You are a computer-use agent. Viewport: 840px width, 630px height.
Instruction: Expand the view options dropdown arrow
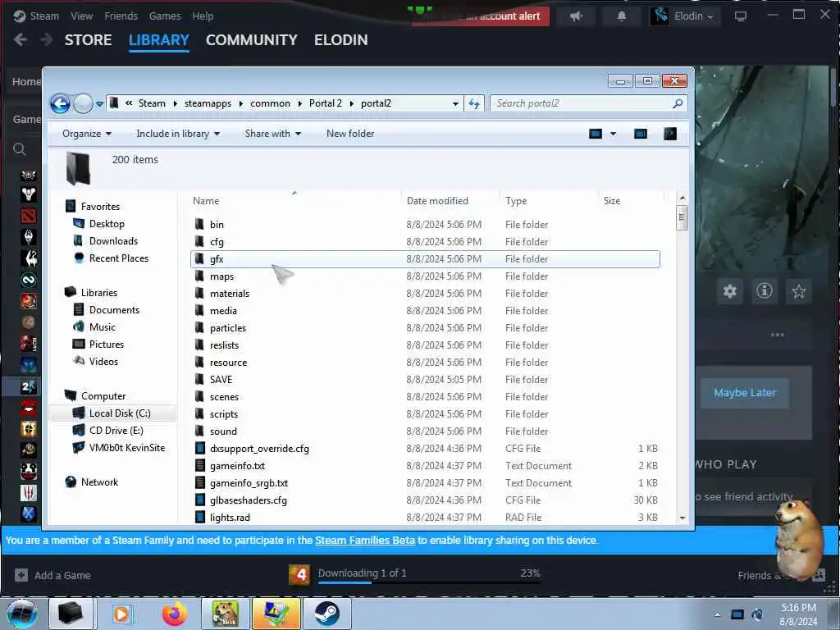[614, 134]
